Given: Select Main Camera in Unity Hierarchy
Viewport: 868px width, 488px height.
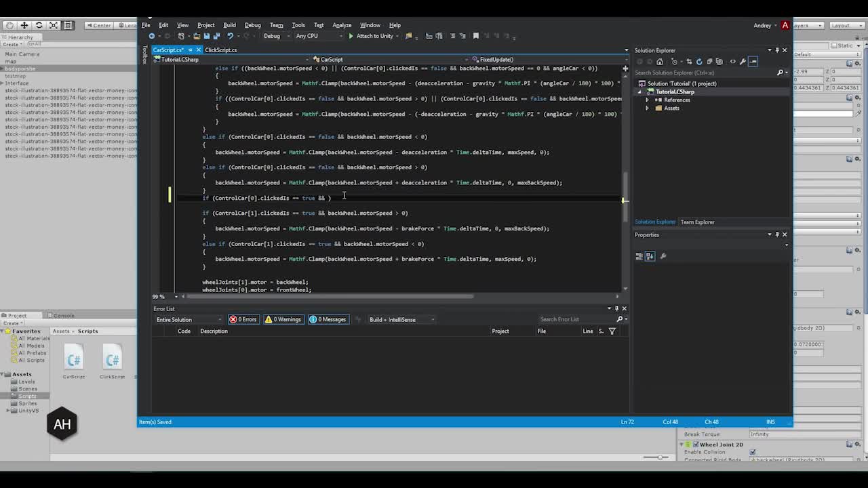Looking at the screenshot, I should point(22,54).
